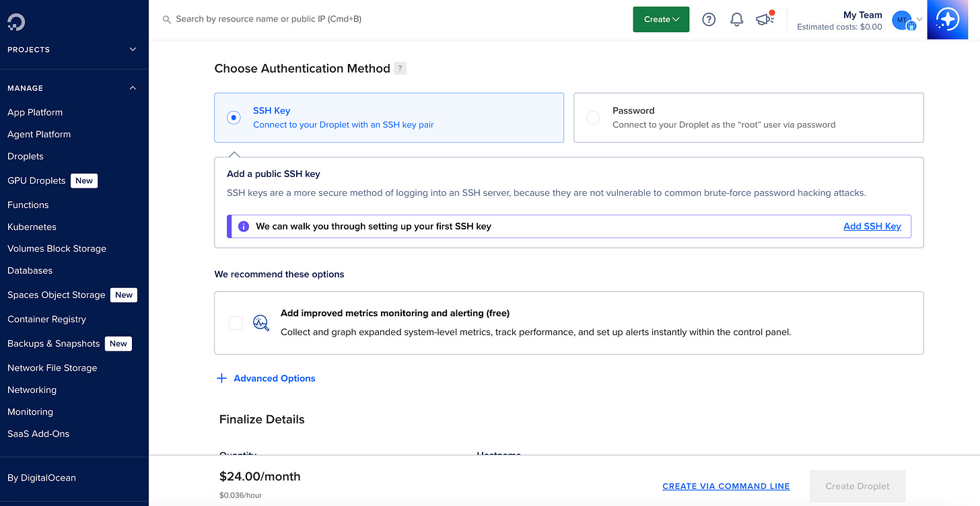Click the Password option description text
Screen dimensions: 980x506
[x=724, y=124]
